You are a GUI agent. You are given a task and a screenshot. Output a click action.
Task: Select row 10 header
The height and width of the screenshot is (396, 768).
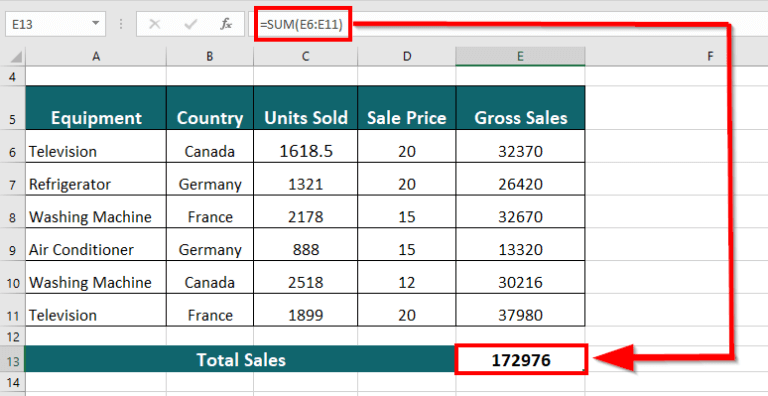coord(12,277)
